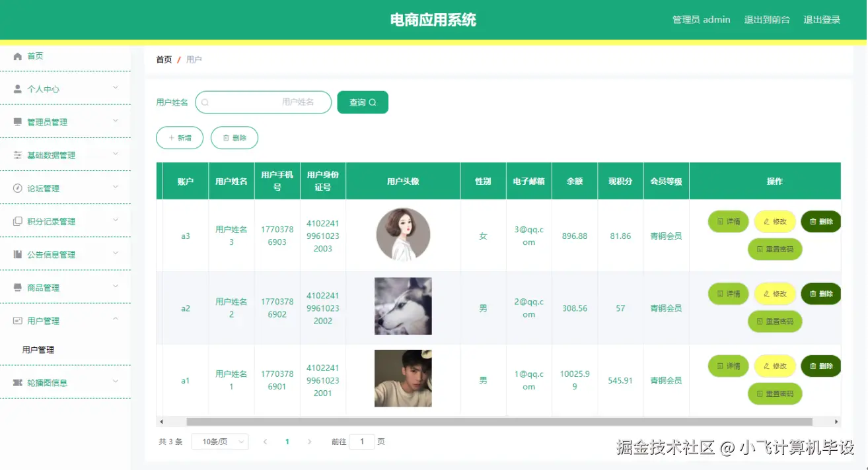This screenshot has width=868, height=470.
Task: Click the page number input field
Action: pyautogui.click(x=361, y=441)
